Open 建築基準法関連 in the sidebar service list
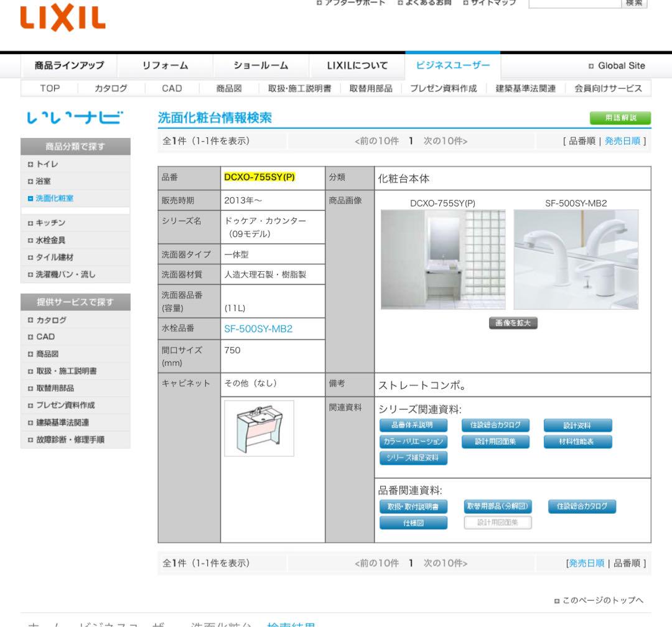Viewport: 672px width, 627px height. 75,422
